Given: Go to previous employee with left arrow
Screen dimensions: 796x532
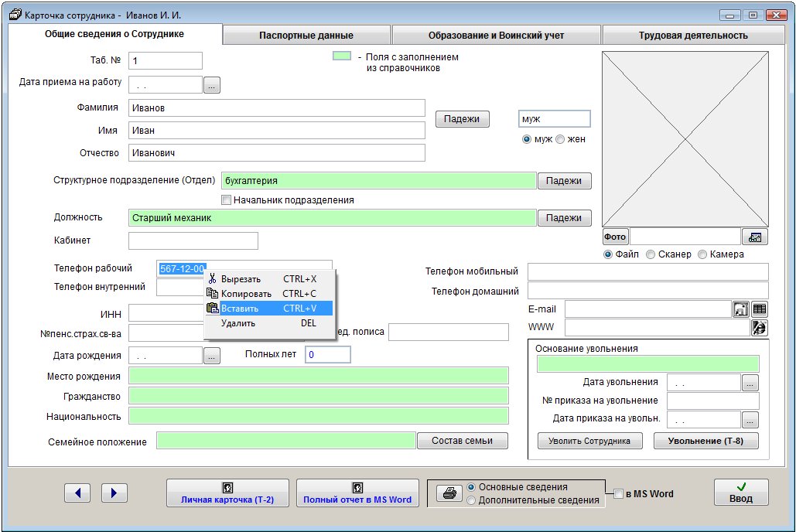Looking at the screenshot, I should (77, 493).
